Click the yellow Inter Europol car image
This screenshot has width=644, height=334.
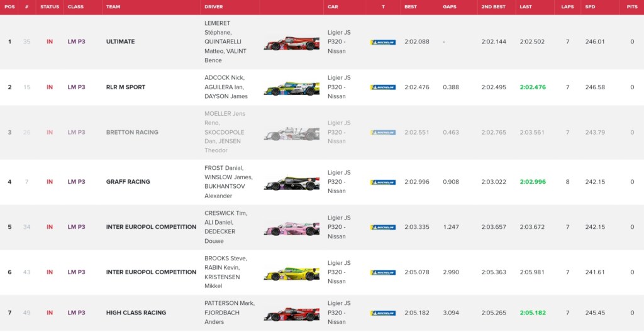pos(292,274)
